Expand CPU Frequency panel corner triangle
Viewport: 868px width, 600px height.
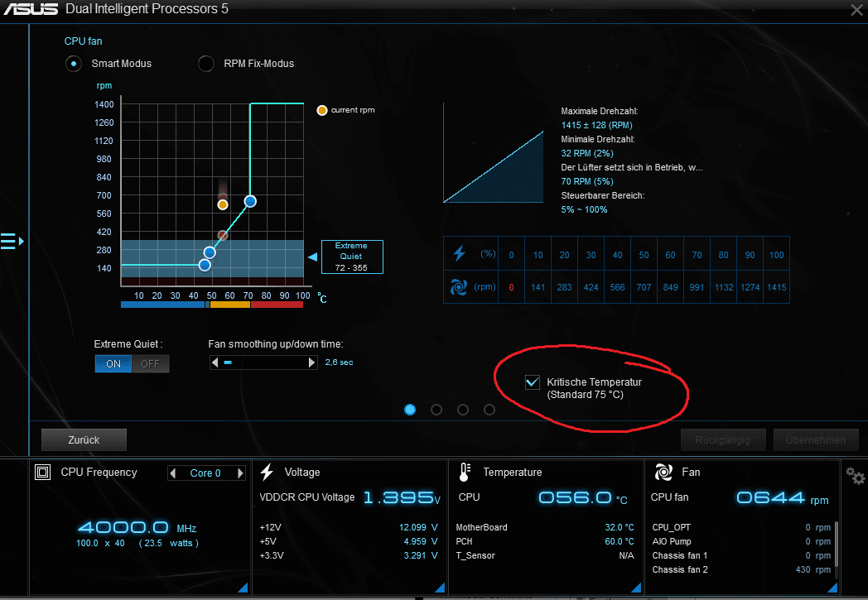click(243, 588)
